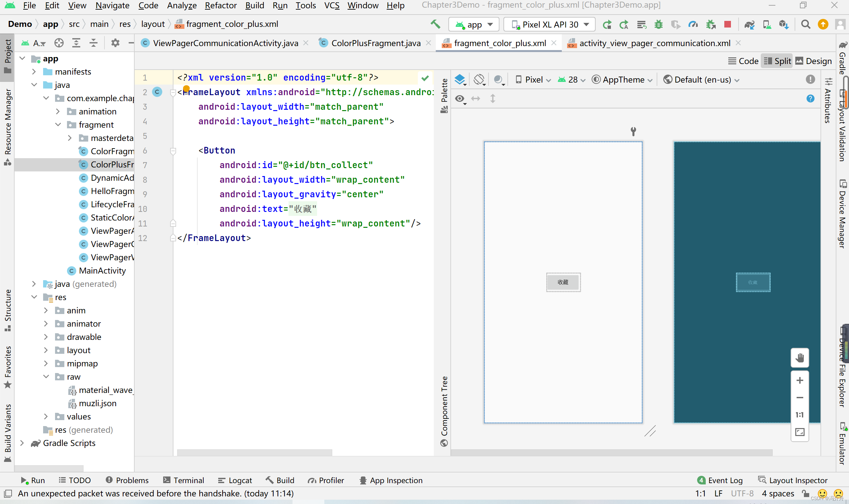Switch editor to Code view mode
Screen dimensions: 849x504
(744, 61)
